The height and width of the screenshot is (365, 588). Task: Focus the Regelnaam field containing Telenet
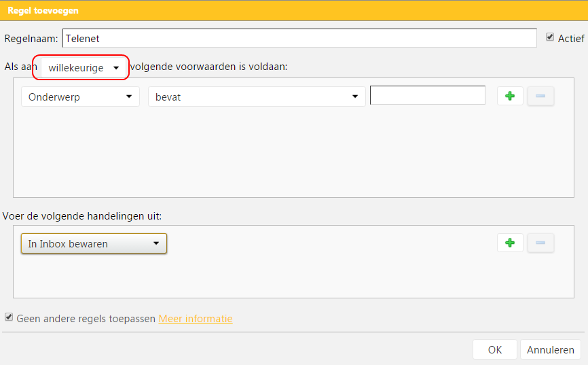(299, 38)
